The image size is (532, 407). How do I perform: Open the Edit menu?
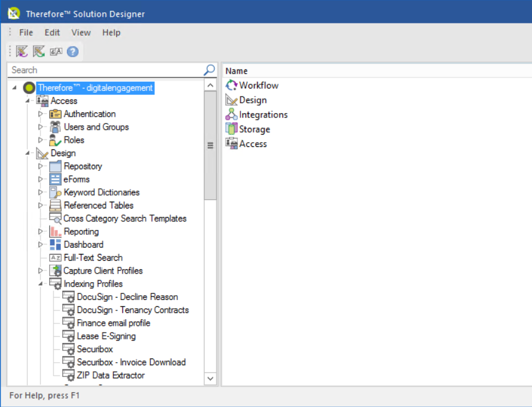(52, 33)
